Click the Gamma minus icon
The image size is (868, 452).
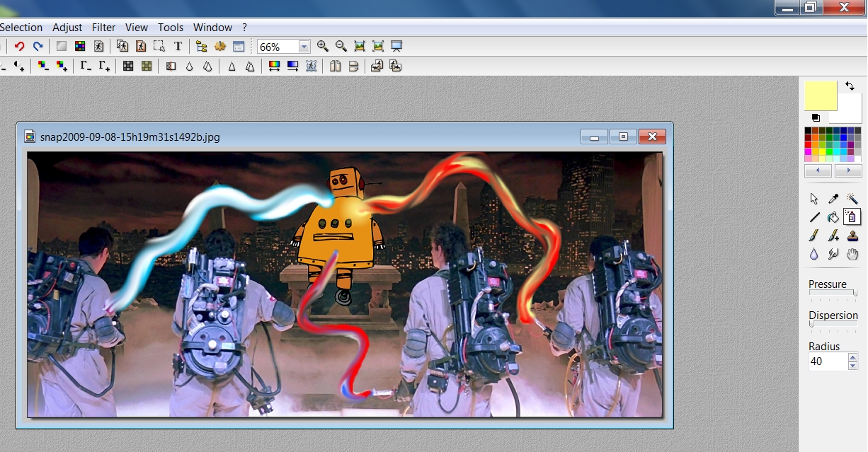[86, 66]
